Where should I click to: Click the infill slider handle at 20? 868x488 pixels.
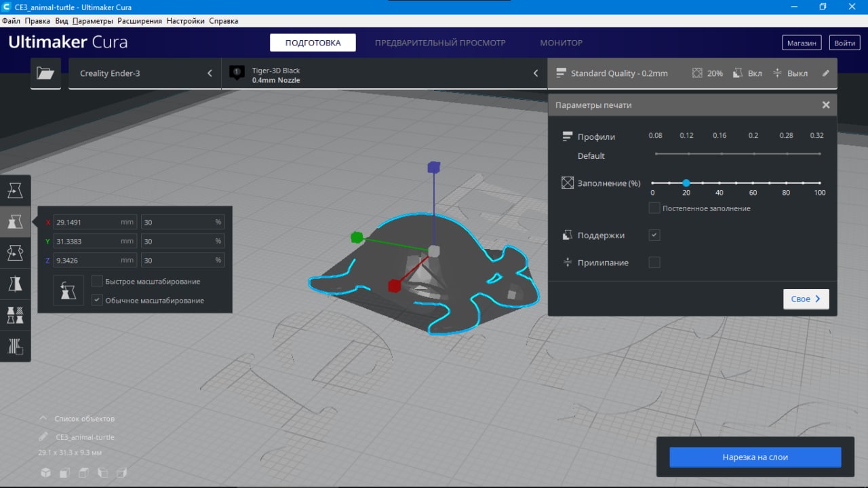click(x=686, y=183)
